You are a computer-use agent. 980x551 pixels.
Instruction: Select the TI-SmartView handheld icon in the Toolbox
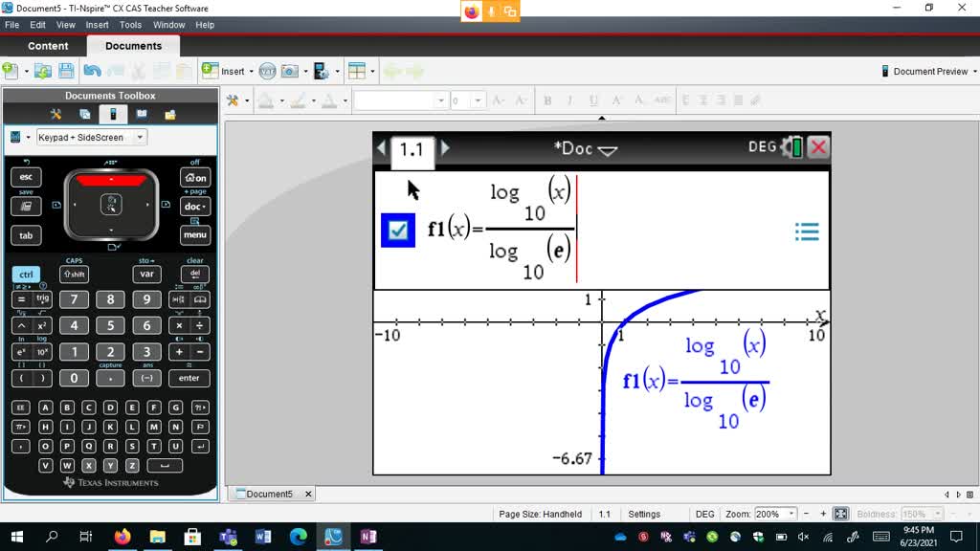point(113,115)
